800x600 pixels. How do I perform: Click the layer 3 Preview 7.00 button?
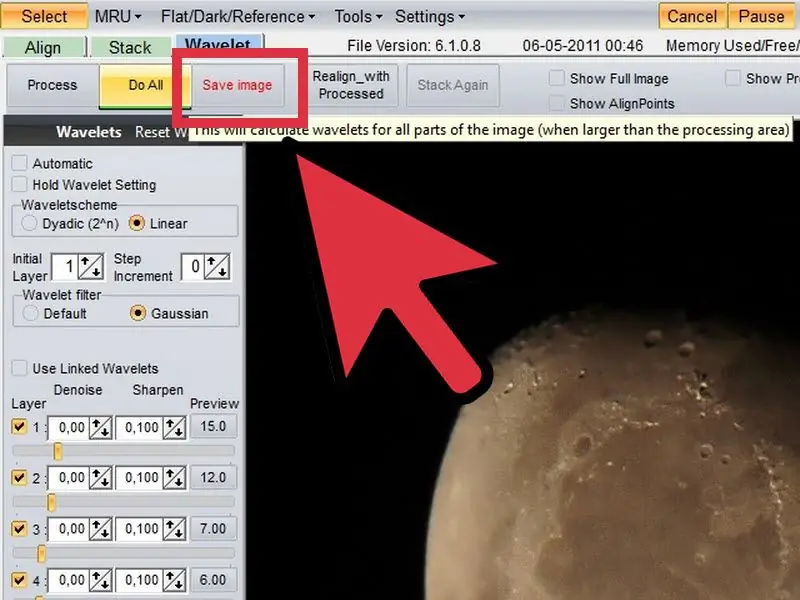click(213, 529)
